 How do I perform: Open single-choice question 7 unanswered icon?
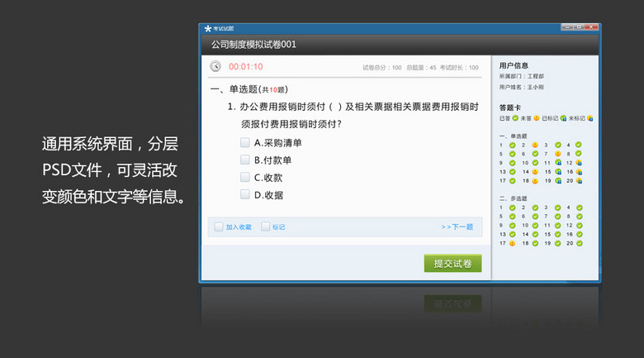click(558, 154)
